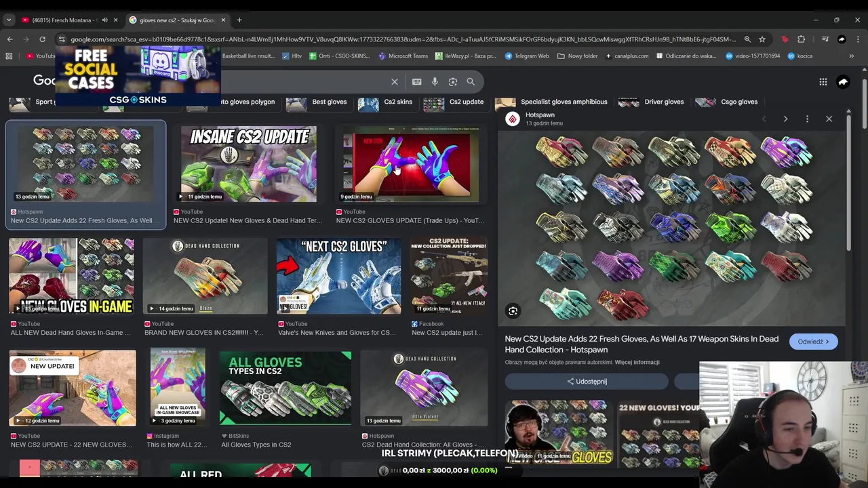Screen dimensions: 868x488
Task: Show more bookmarks with the chevron
Action: point(853,56)
